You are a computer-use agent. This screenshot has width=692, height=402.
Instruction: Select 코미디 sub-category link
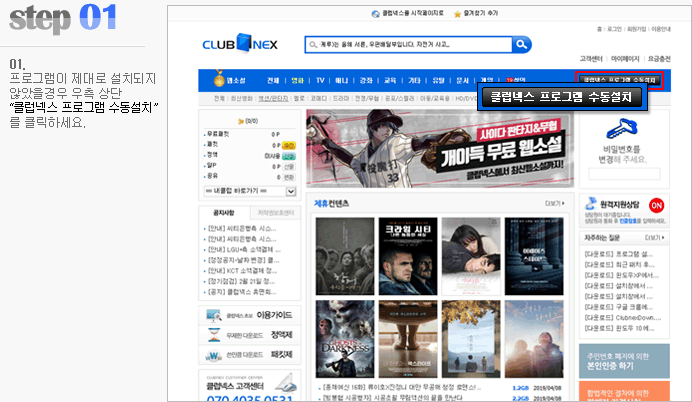click(x=318, y=98)
